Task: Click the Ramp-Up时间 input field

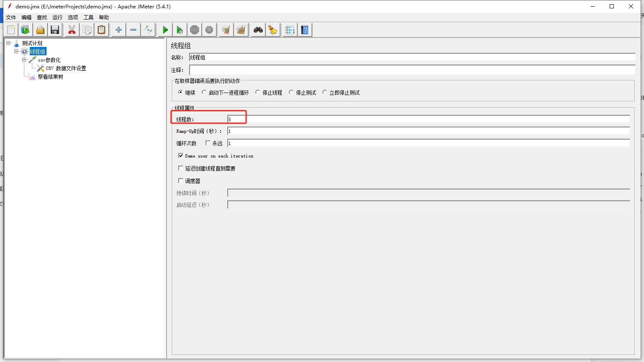Action: tap(428, 131)
